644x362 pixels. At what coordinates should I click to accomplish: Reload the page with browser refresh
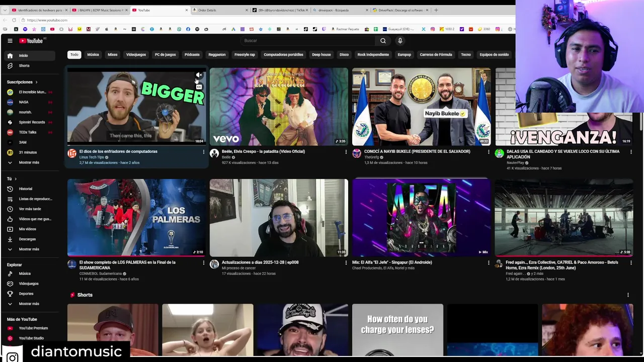click(14, 20)
